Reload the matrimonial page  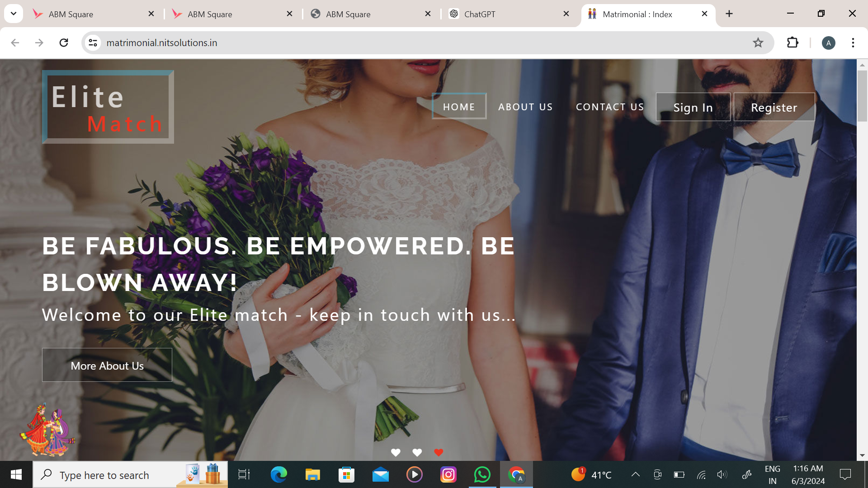point(64,42)
